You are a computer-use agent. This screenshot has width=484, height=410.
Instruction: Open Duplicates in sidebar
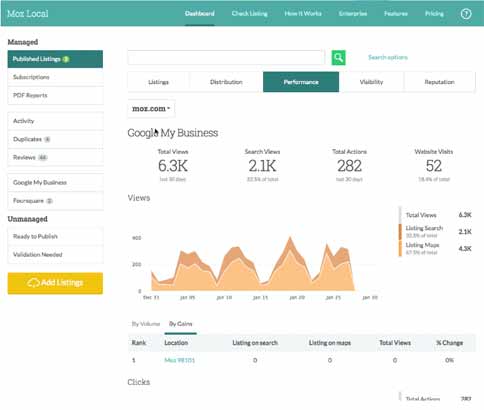[55, 139]
